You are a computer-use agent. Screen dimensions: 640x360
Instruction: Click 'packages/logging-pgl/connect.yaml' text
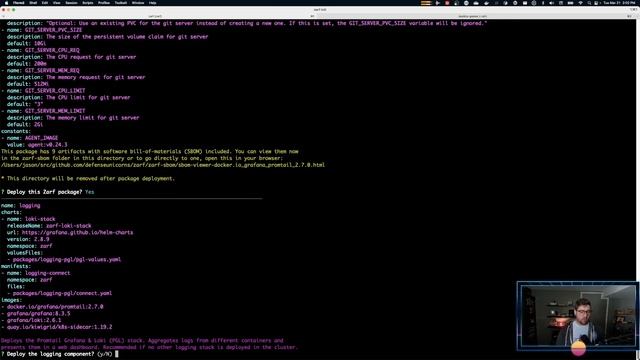coord(62,293)
